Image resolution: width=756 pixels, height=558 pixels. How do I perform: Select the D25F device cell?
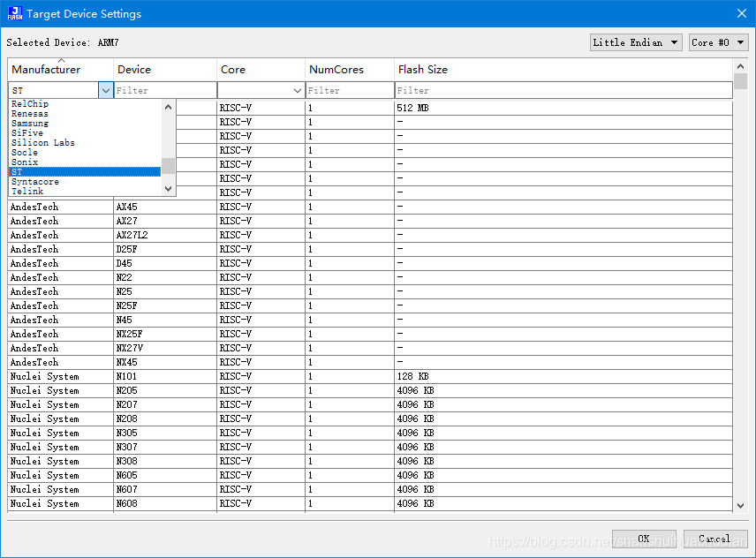pyautogui.click(x=165, y=249)
